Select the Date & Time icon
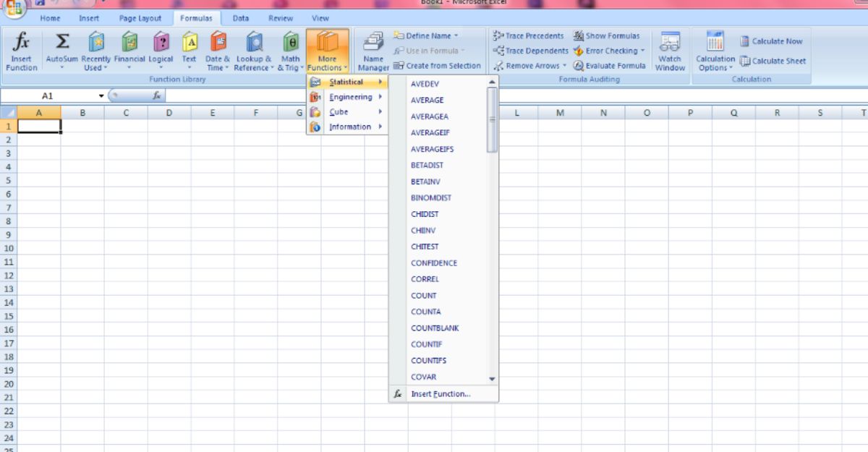This screenshot has width=868, height=452. 218,48
